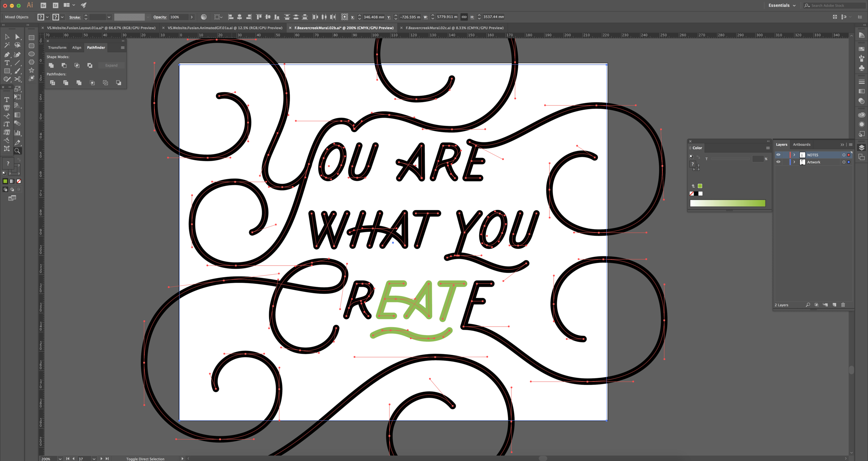Viewport: 868px width, 461px height.
Task: Switch to Draw Behind mode
Action: pos(12,190)
